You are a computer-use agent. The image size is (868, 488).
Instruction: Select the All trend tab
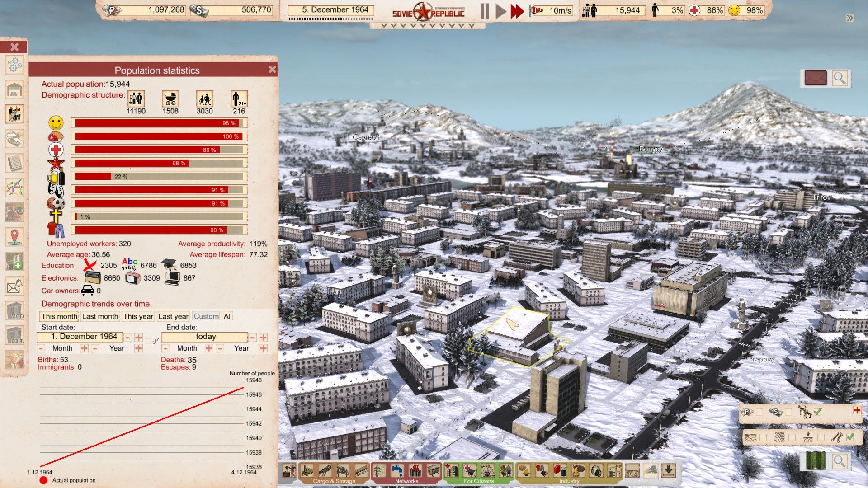(x=227, y=316)
